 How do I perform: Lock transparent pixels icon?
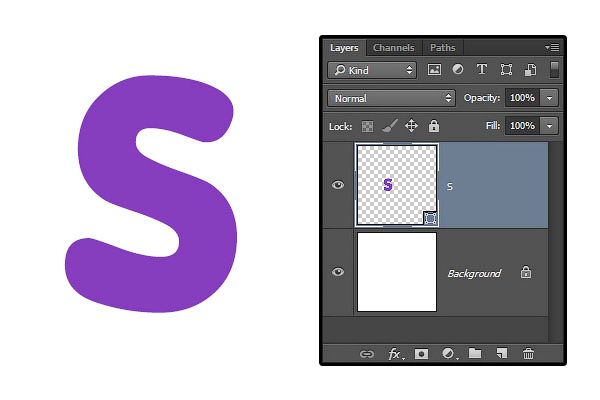click(367, 126)
